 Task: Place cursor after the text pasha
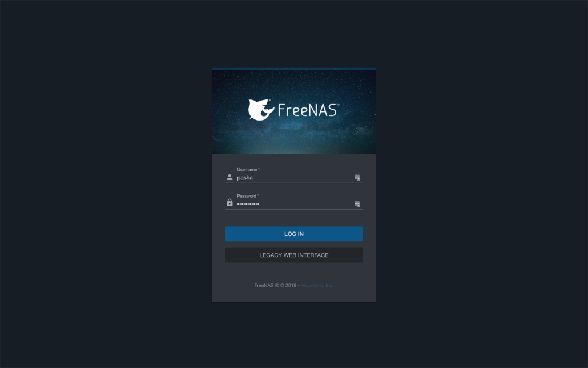pos(253,178)
